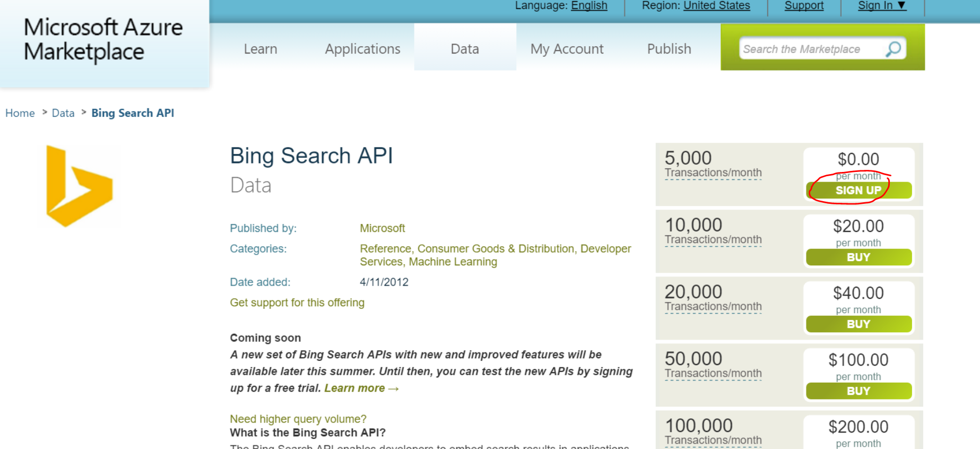Click Need higher query volume link
The height and width of the screenshot is (449, 980).
coord(298,419)
